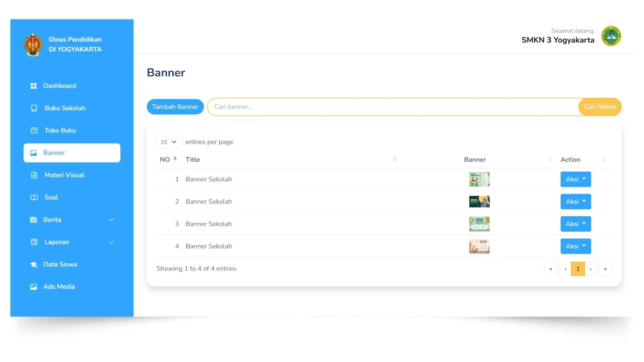
Task: Open Aksi dropdown for row 1
Action: click(x=575, y=179)
